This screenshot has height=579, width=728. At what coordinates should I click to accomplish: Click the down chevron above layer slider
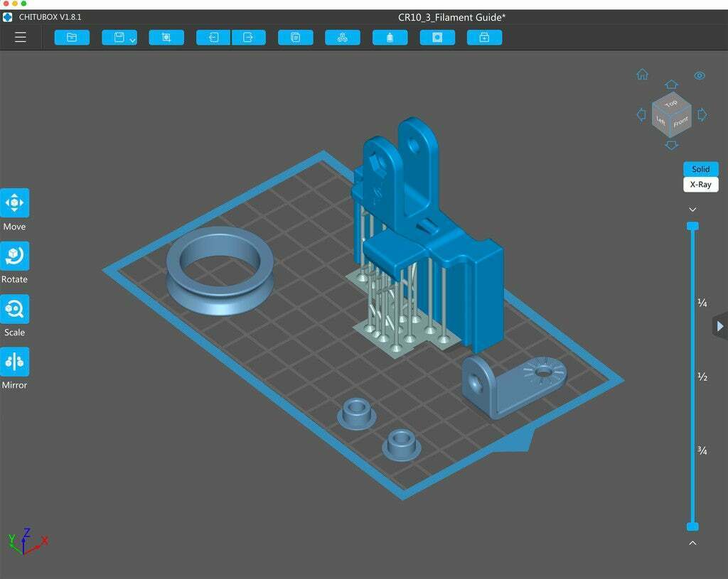(692, 210)
